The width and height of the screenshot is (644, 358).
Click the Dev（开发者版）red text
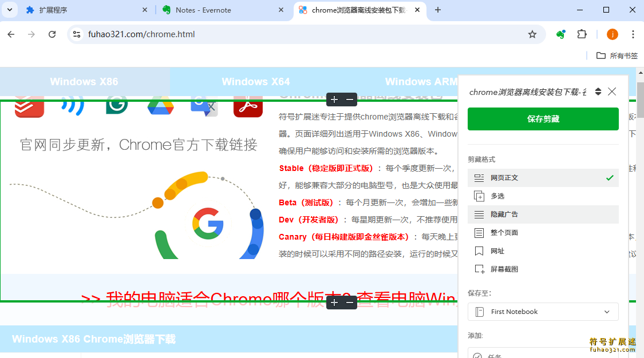tap(309, 220)
